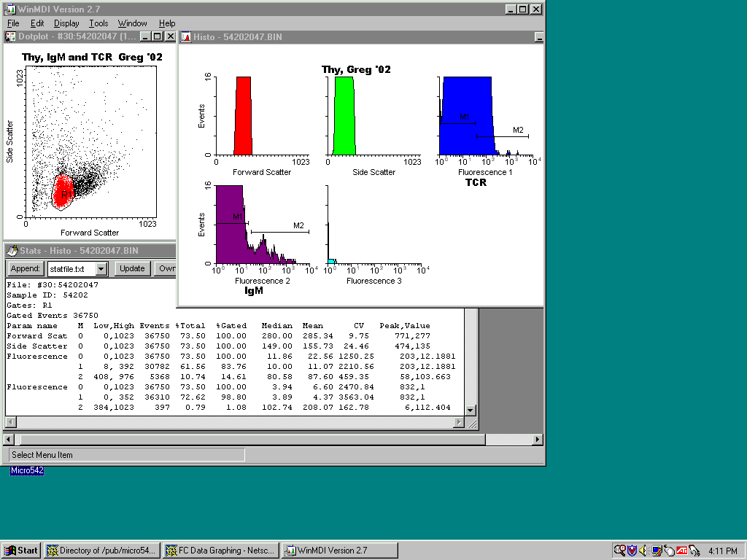This screenshot has width=747, height=560.
Task: Open the statfile.txt dropdown list
Action: point(101,269)
